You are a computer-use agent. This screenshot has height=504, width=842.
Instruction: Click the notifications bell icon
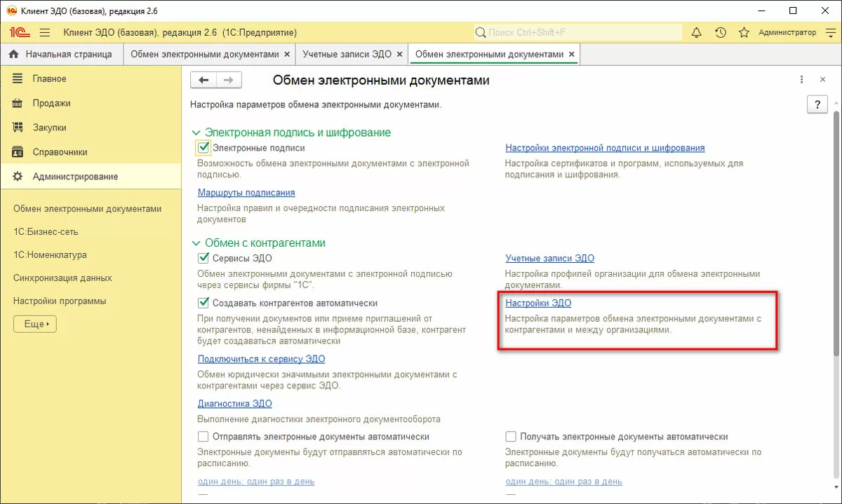tap(697, 33)
